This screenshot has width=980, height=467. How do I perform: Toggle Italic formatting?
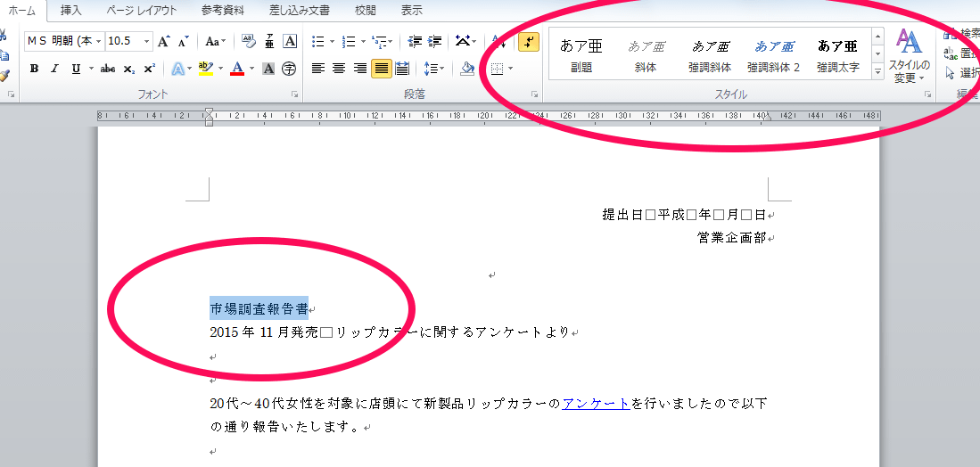coord(54,69)
